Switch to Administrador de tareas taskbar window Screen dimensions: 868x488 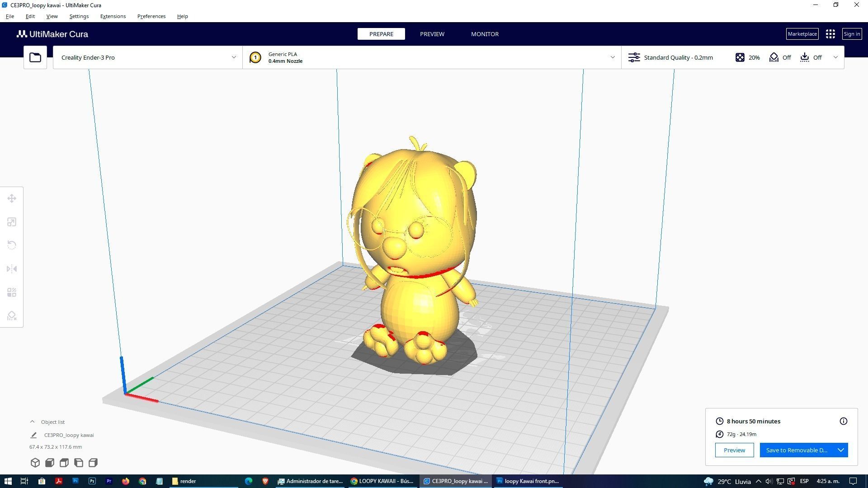[x=310, y=481]
